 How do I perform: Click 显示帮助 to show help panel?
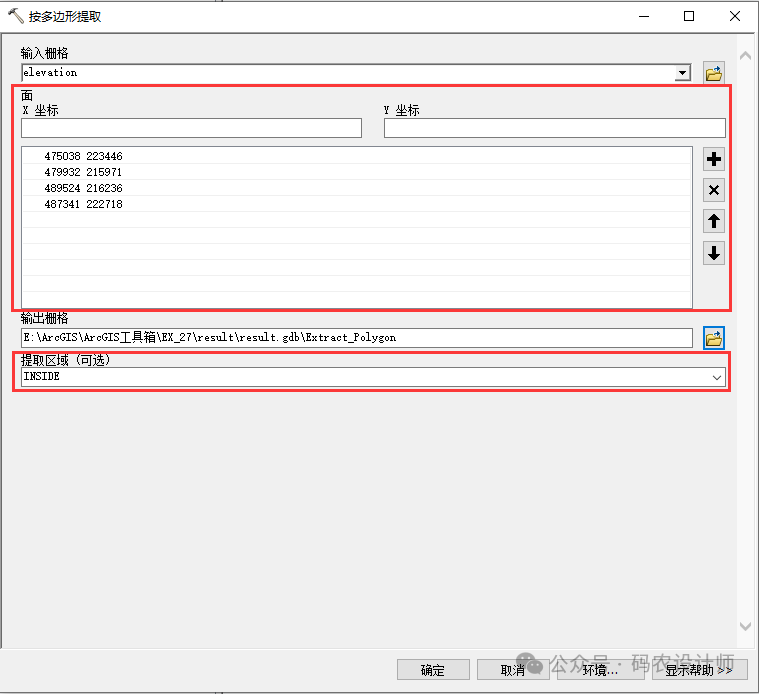[x=699, y=670]
